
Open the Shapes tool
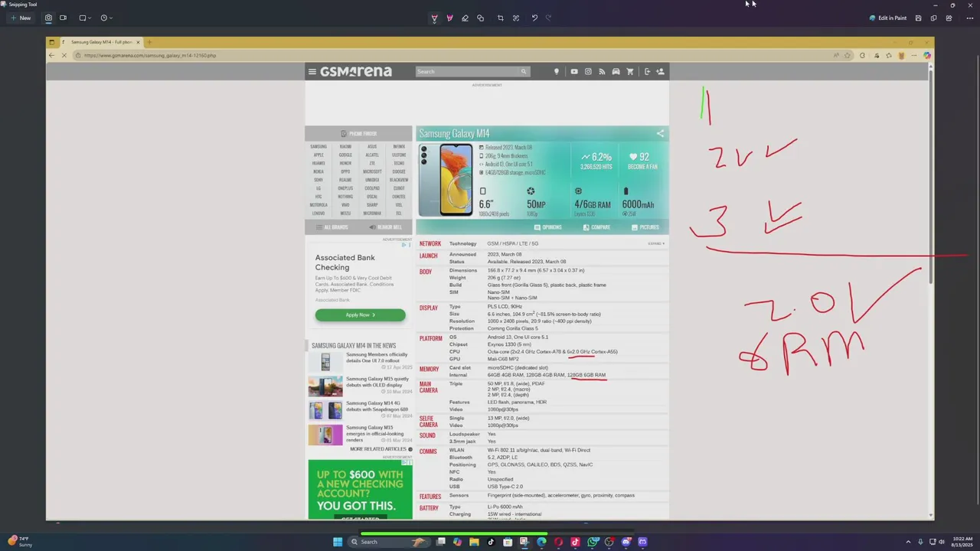click(480, 18)
